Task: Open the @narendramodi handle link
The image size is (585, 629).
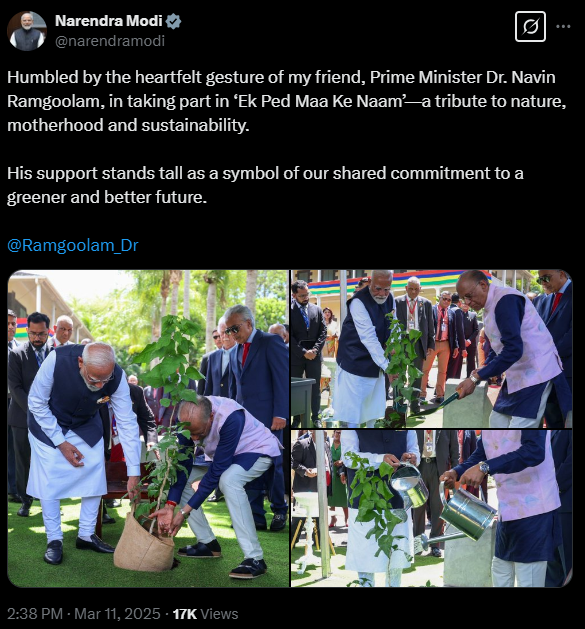Action: click(x=110, y=41)
